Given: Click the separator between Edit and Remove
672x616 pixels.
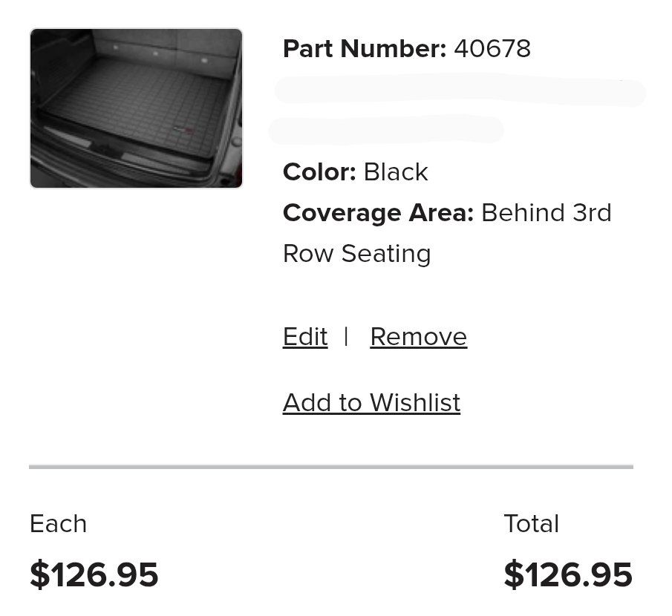Looking at the screenshot, I should pos(347,337).
